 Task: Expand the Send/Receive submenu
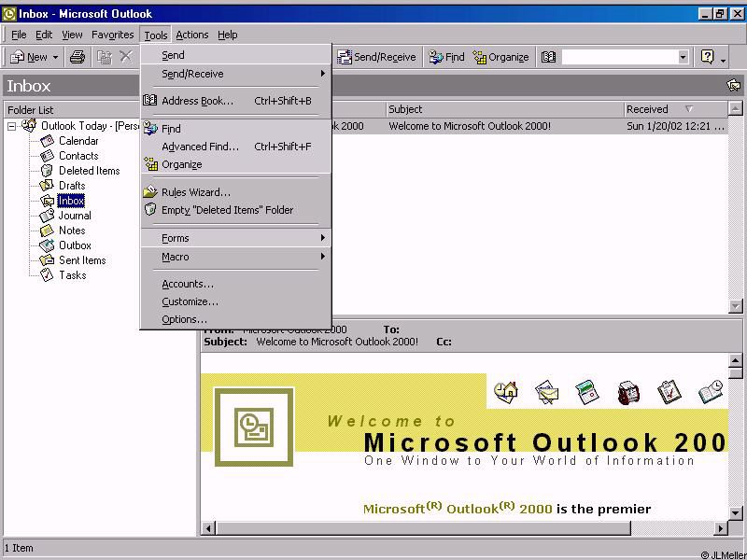click(x=236, y=74)
